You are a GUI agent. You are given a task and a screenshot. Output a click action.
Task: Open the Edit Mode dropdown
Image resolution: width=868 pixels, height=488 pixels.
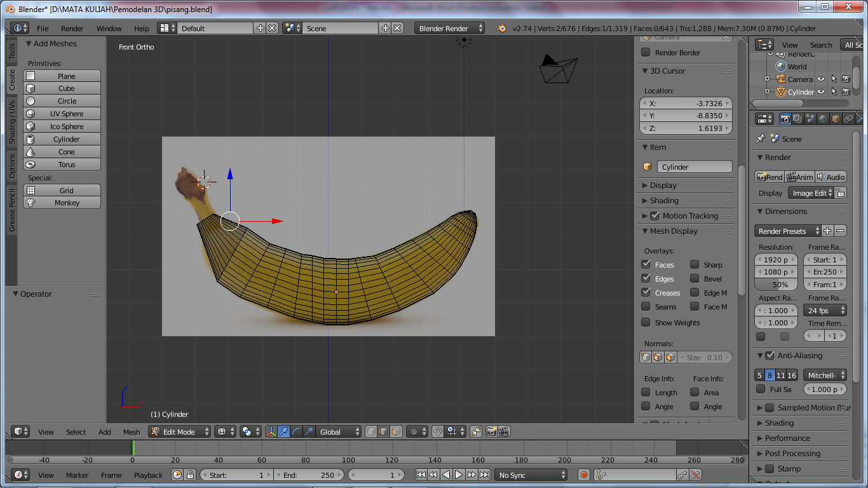(180, 432)
